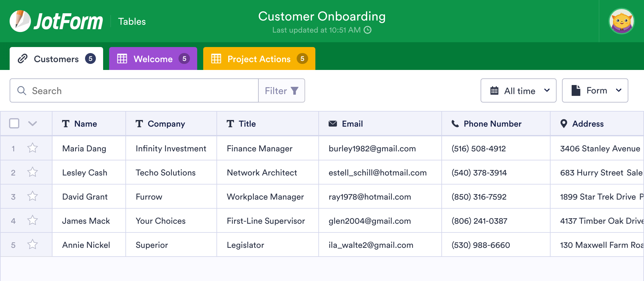Image resolution: width=644 pixels, height=281 pixels.
Task: Click the Email column envelope icon
Action: coord(333,124)
